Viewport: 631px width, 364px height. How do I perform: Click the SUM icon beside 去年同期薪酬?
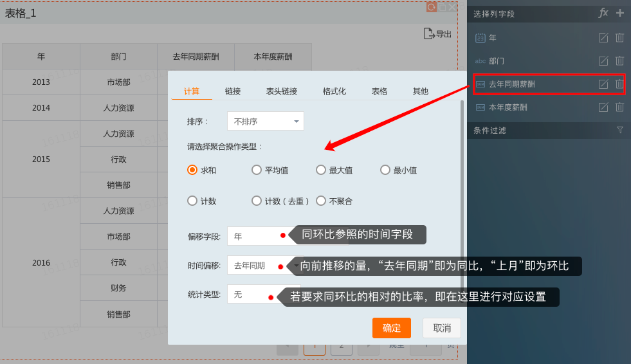coord(480,84)
